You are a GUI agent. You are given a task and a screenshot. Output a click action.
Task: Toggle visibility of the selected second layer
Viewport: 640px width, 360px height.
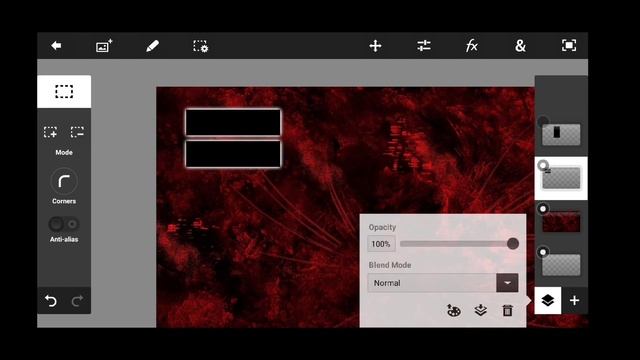(x=543, y=165)
